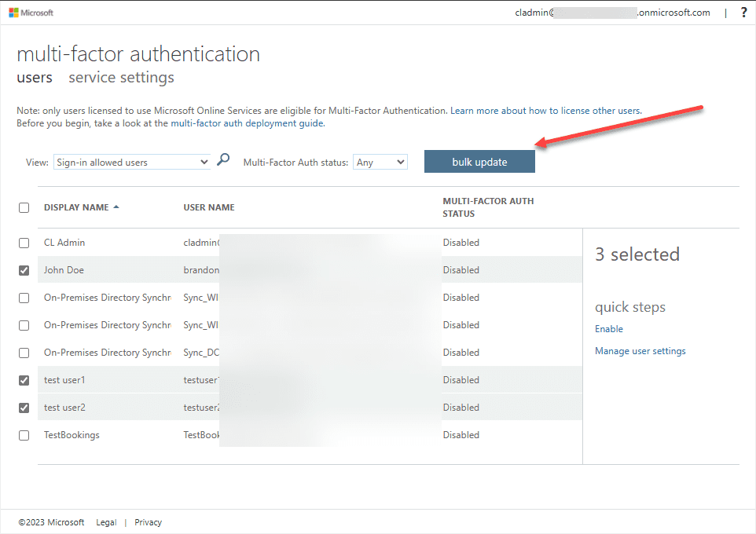Viewport: 756px width, 534px height.
Task: Click the ©2023 Microsoft footer text
Action: (x=51, y=522)
